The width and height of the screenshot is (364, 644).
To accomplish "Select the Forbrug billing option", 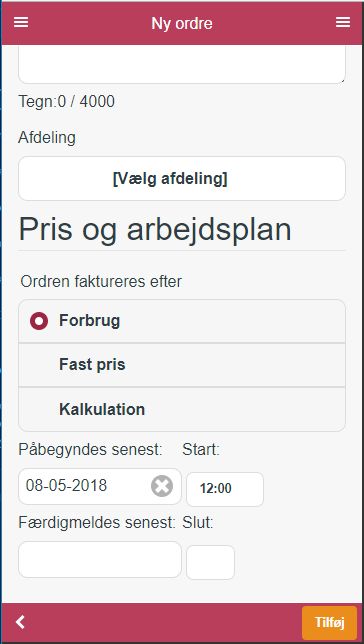I will point(182,321).
